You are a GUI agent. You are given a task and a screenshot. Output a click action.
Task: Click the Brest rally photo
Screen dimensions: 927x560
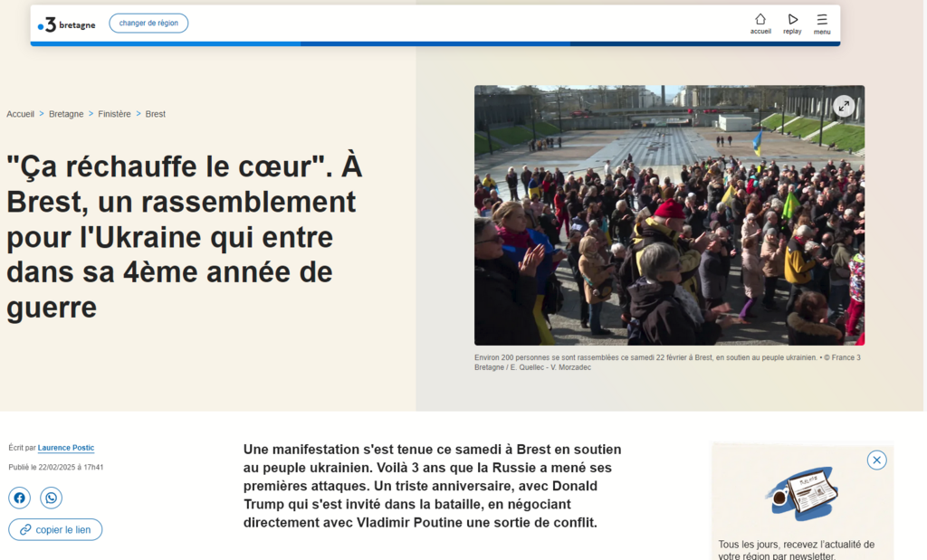[x=669, y=215]
